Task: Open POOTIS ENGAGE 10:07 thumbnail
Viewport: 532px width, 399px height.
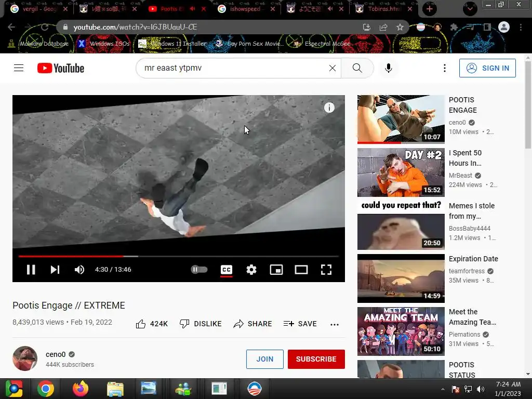Action: click(x=401, y=119)
